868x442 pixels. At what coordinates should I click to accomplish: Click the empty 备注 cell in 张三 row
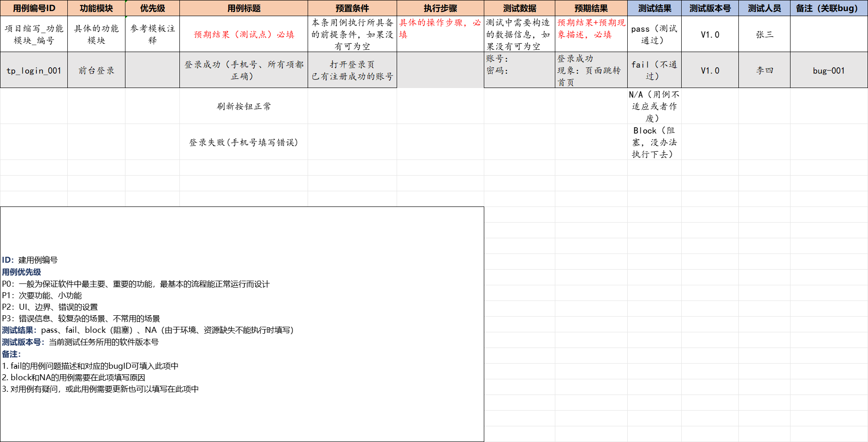829,34
